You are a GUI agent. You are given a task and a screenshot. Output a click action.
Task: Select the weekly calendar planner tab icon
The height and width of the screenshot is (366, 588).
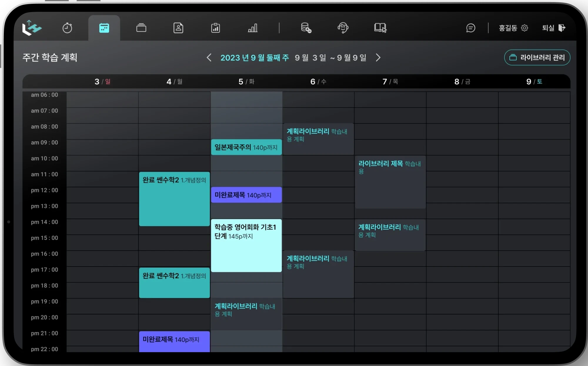coord(104,28)
